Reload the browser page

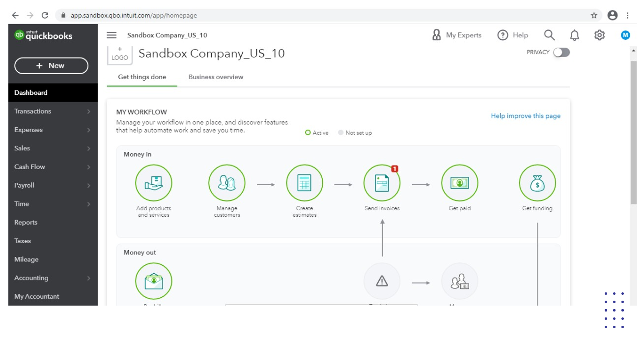45,15
